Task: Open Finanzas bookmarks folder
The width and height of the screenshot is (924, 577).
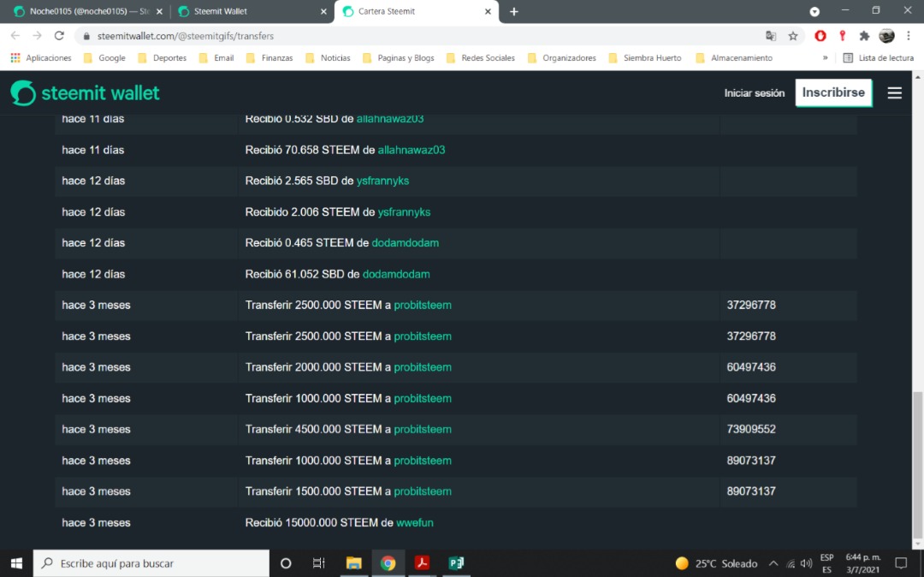Action: click(x=269, y=57)
